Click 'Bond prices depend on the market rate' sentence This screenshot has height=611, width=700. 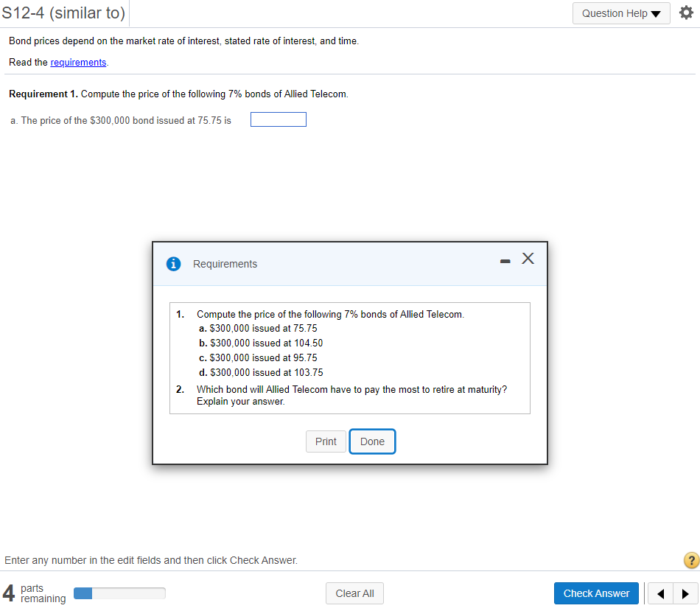point(184,41)
